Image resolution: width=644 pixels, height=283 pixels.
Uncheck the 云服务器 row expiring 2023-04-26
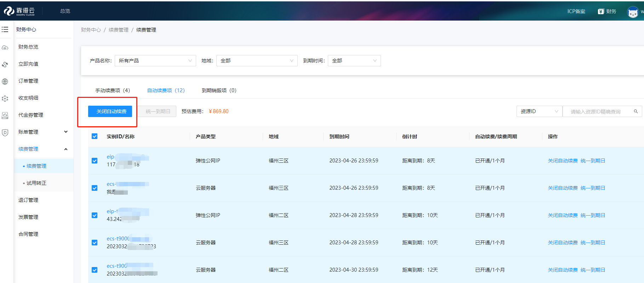tap(95, 188)
